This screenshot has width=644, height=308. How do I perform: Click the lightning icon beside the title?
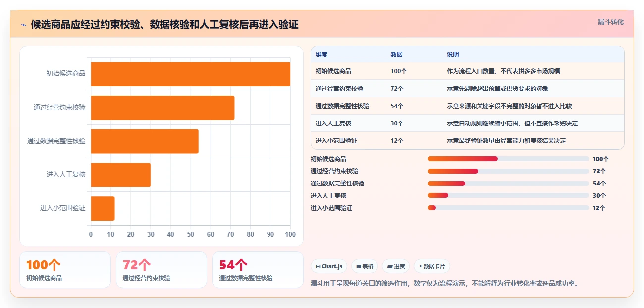[23, 25]
